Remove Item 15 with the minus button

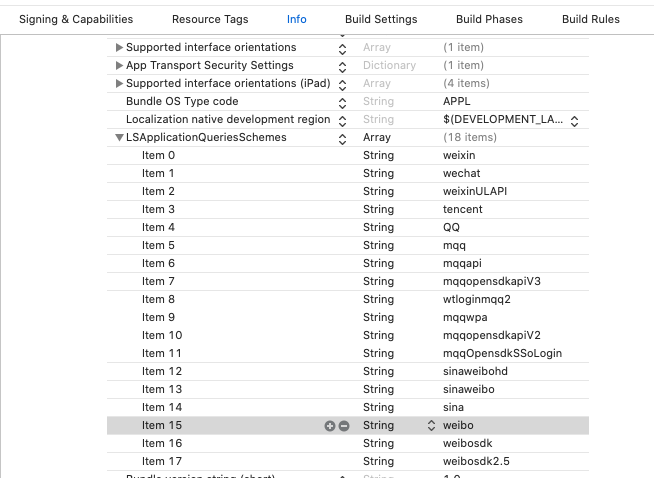click(x=344, y=426)
